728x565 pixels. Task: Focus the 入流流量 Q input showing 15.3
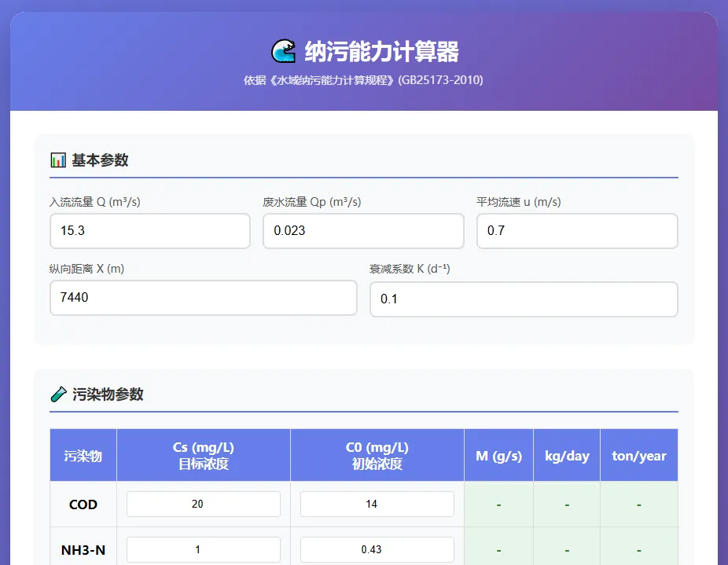pyautogui.click(x=150, y=231)
